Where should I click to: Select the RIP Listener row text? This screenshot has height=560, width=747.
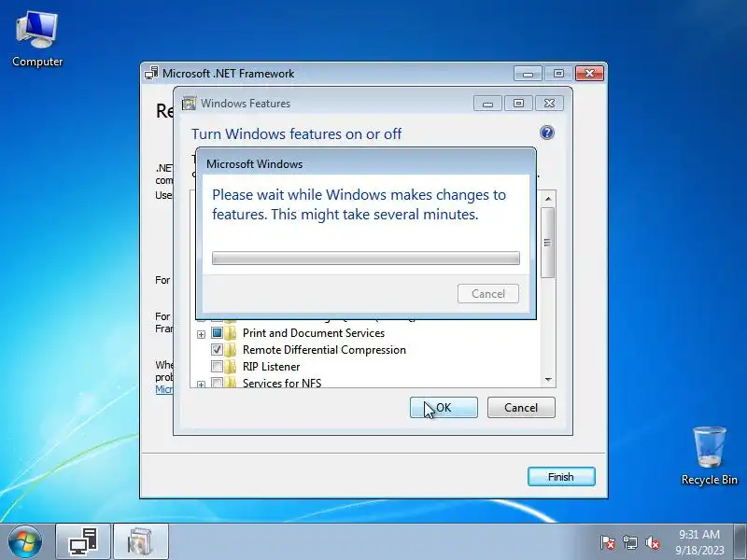point(271,367)
